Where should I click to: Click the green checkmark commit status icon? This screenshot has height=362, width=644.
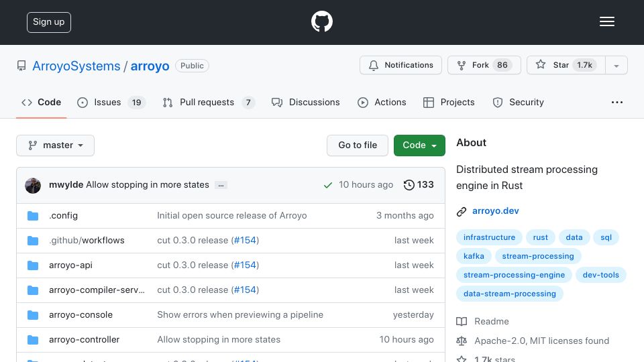tap(328, 185)
